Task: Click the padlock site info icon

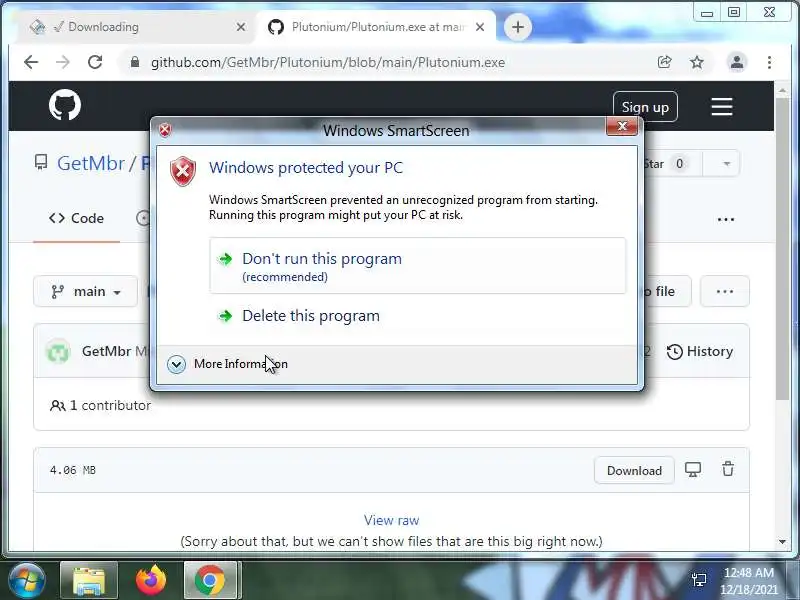Action: pyautogui.click(x=135, y=62)
